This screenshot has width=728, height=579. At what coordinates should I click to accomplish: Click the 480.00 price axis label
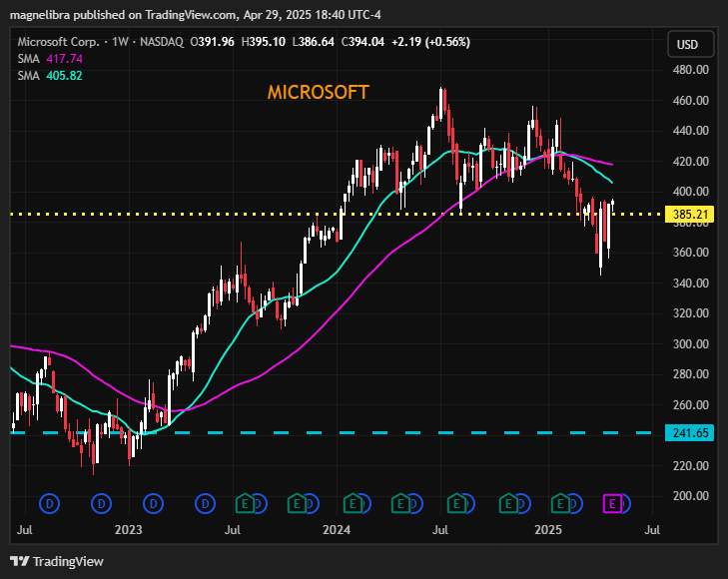coord(690,70)
